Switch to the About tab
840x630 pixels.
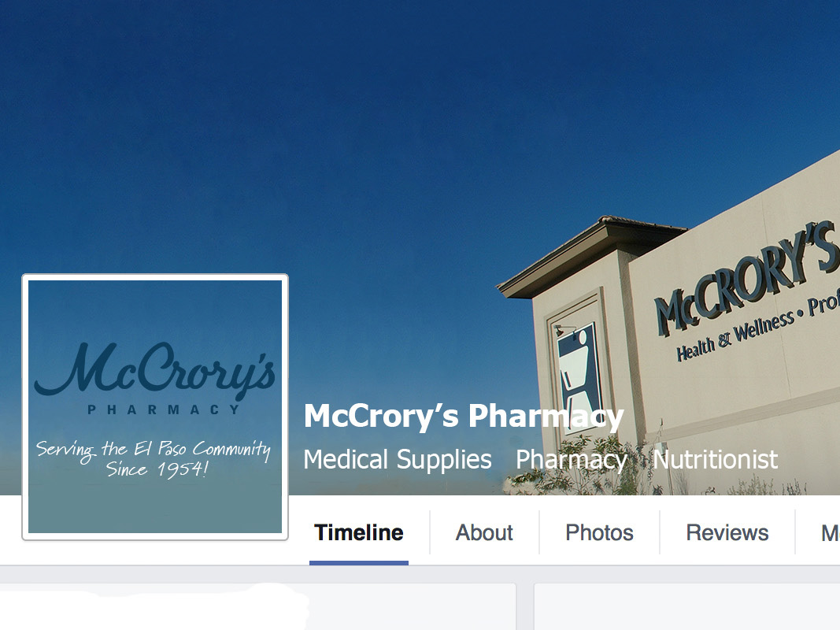coord(484,532)
